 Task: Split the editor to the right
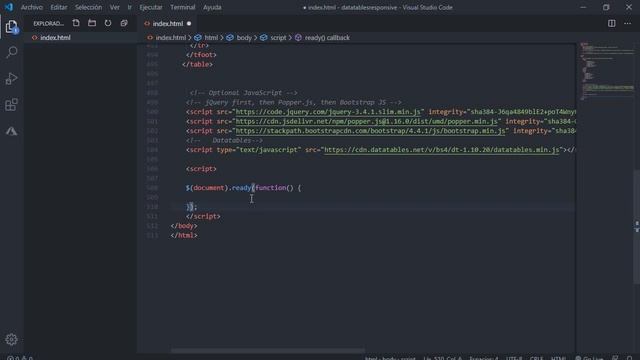[x=611, y=23]
